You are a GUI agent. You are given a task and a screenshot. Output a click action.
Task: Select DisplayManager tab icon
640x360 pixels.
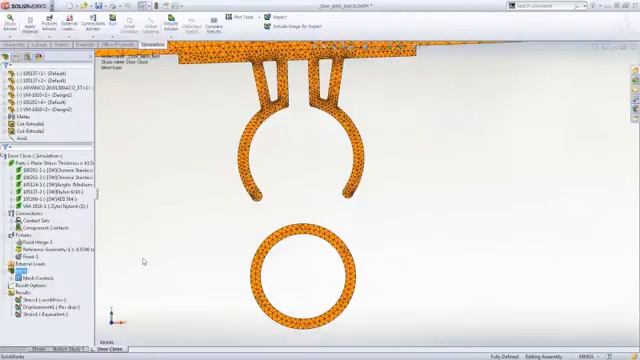point(39,57)
